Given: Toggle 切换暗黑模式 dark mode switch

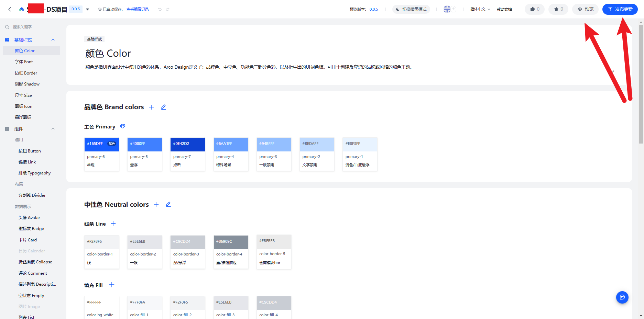Looking at the screenshot, I should point(411,9).
